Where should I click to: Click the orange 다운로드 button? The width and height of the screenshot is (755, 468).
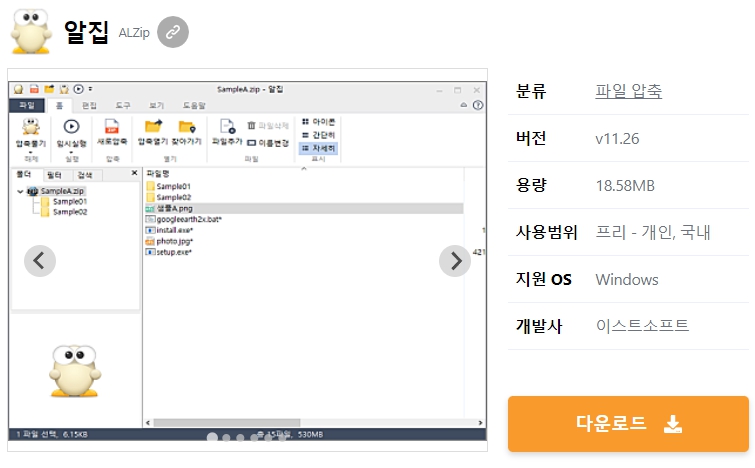coord(628,424)
